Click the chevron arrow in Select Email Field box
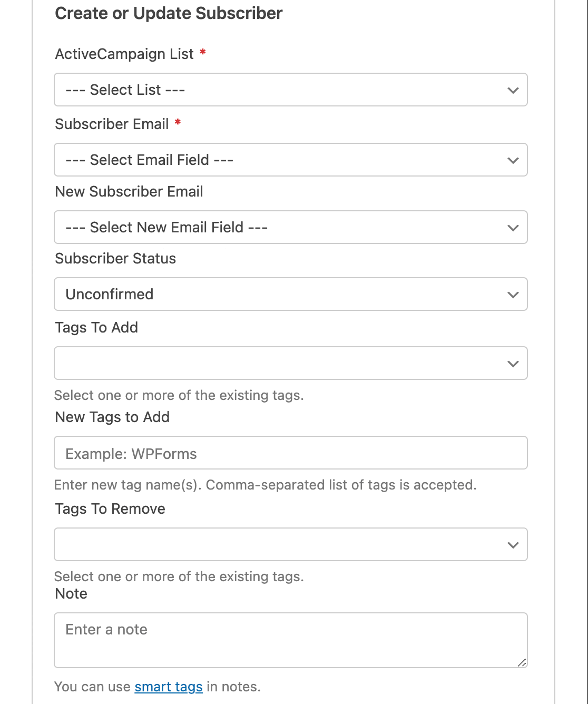 [x=513, y=160]
